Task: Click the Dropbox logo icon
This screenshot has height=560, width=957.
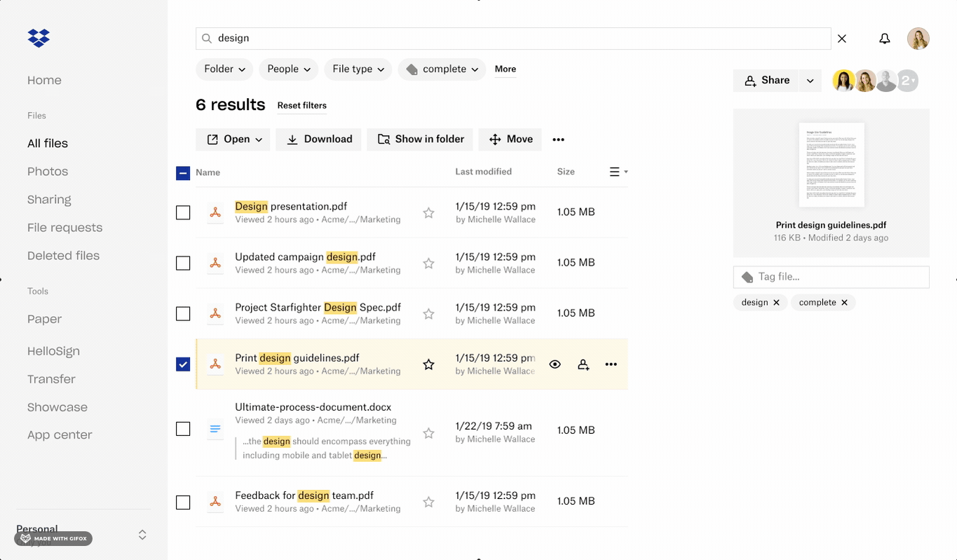Action: pyautogui.click(x=39, y=38)
